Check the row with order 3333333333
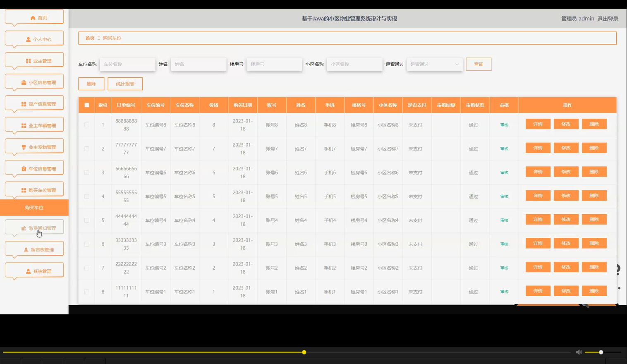This screenshot has height=364, width=627. point(87,244)
